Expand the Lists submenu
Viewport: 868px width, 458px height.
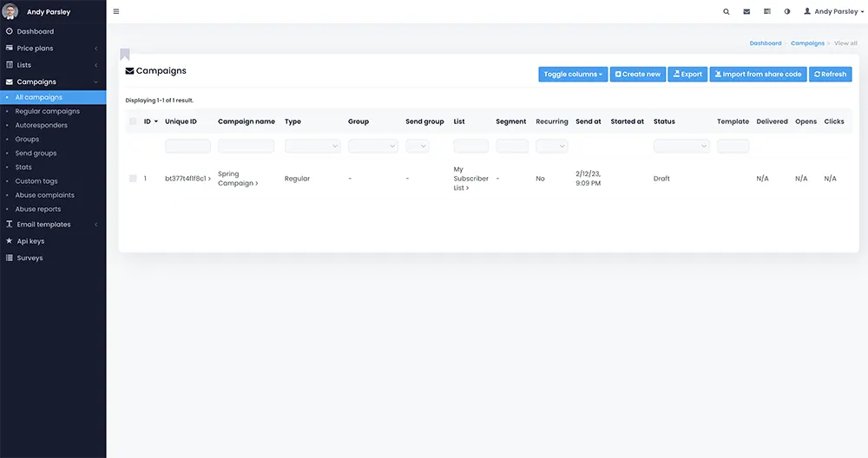point(95,65)
